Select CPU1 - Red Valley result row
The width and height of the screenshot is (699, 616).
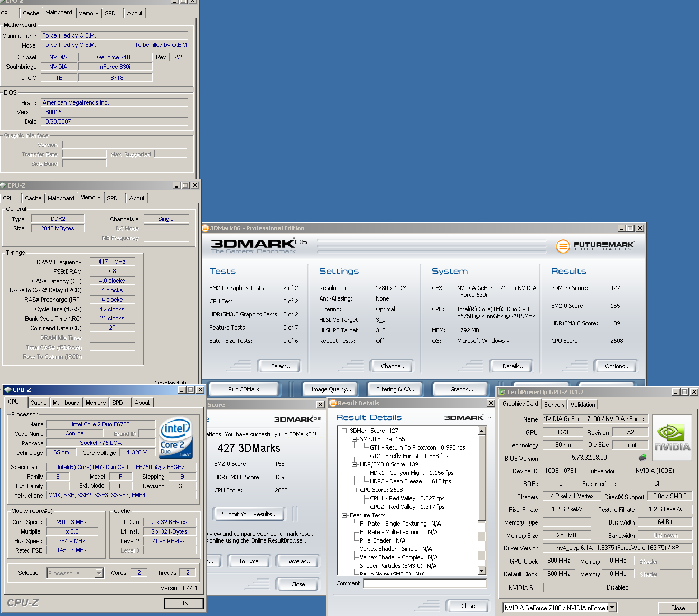[407, 498]
